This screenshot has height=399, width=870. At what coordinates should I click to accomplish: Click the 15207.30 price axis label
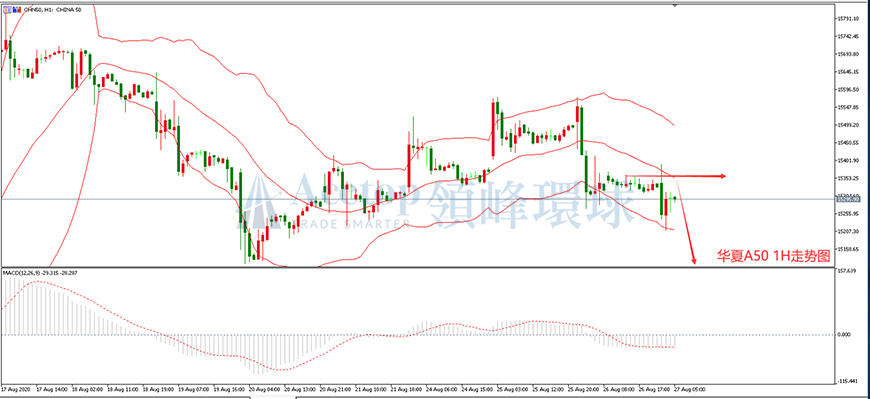pos(847,231)
